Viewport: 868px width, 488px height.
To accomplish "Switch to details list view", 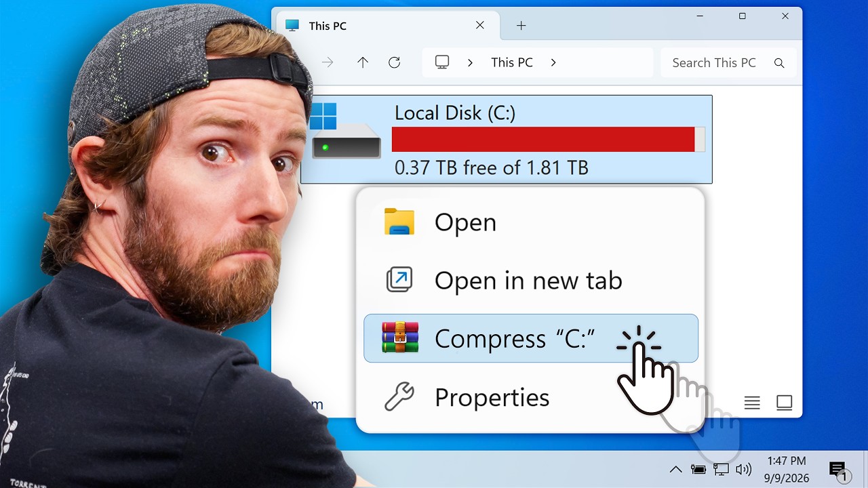I will pos(752,403).
